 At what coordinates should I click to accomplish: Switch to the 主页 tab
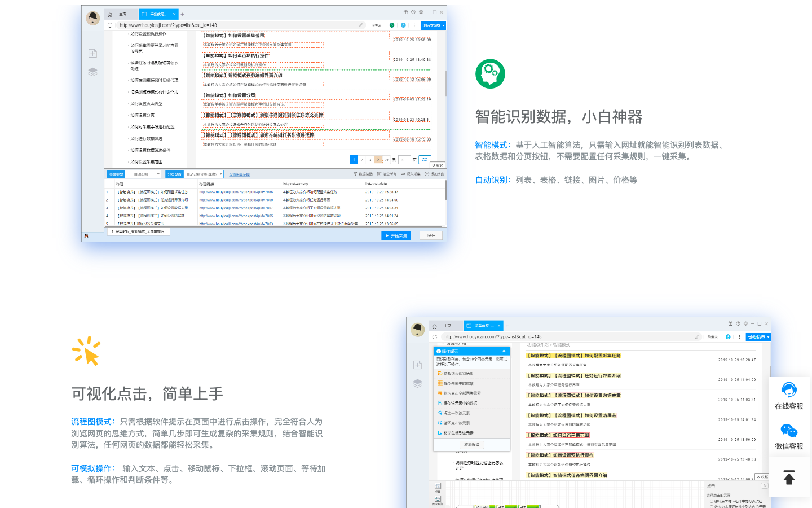(x=123, y=14)
